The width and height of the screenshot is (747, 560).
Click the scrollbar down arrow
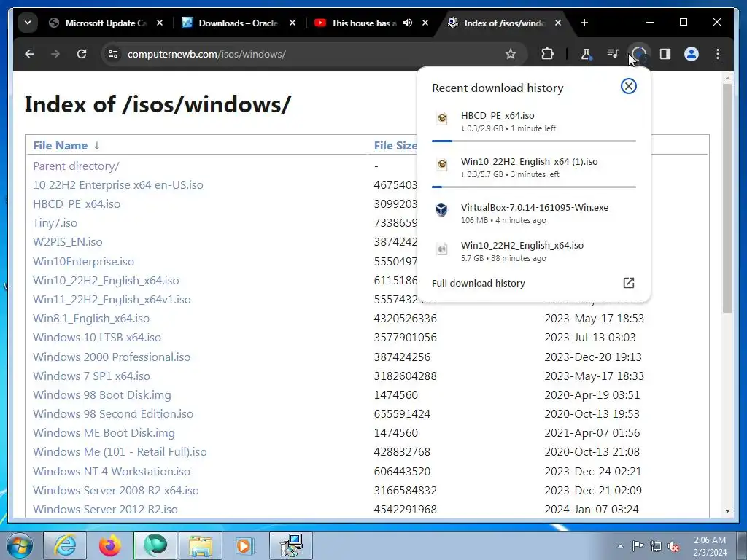point(727,511)
